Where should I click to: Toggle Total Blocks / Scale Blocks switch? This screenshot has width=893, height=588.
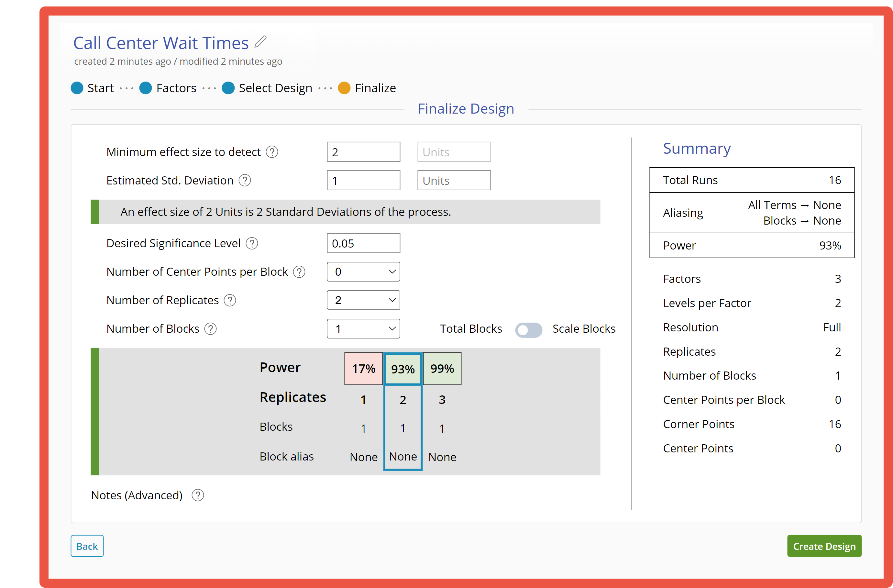point(528,329)
